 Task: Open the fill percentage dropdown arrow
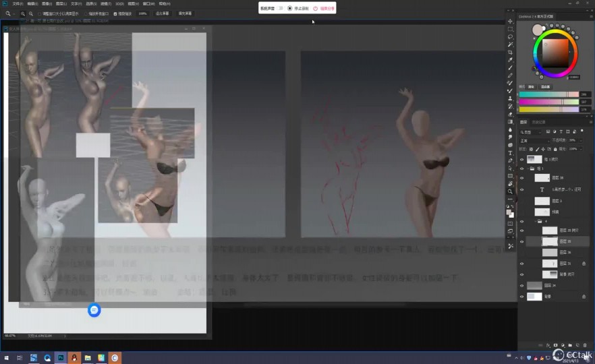581,149
